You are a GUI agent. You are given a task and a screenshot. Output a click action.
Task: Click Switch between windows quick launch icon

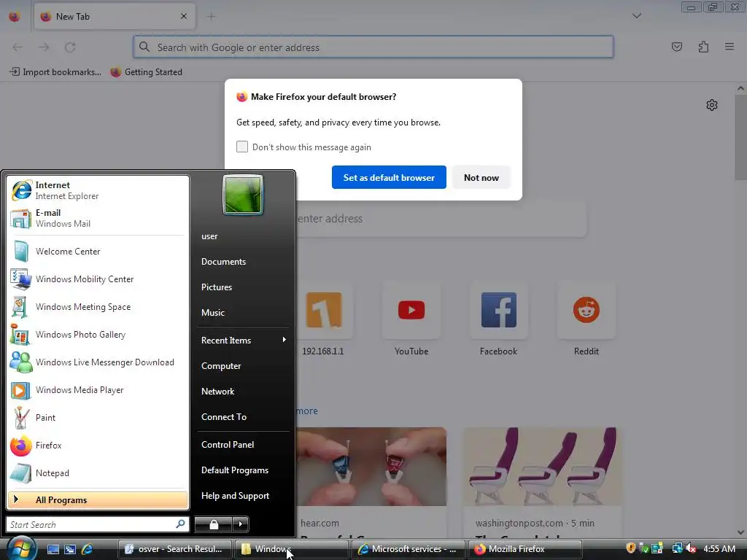point(70,549)
